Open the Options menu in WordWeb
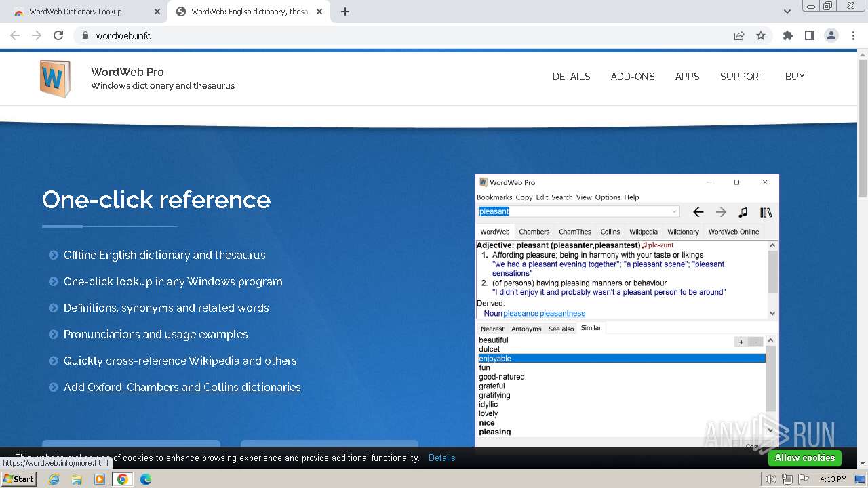Screen dimensions: 868x488 (x=608, y=197)
